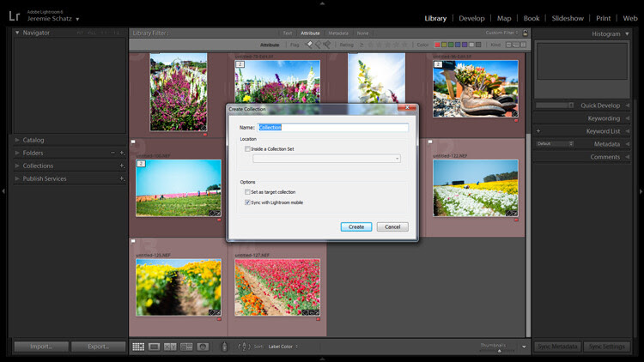Open the collection set dropdown list
Image resolution: width=644 pixels, height=362 pixels.
click(x=326, y=159)
